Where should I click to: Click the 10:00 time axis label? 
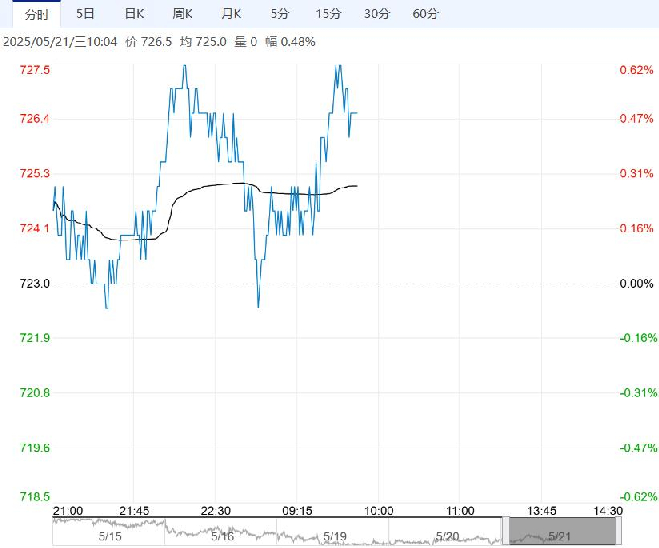(x=378, y=511)
